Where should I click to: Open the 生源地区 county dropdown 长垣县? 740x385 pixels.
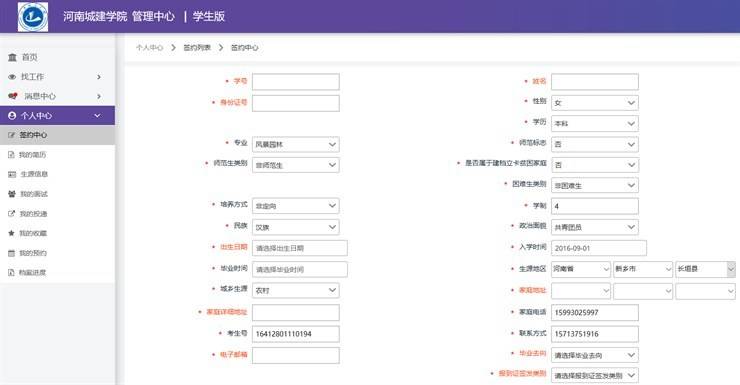[x=705, y=269]
